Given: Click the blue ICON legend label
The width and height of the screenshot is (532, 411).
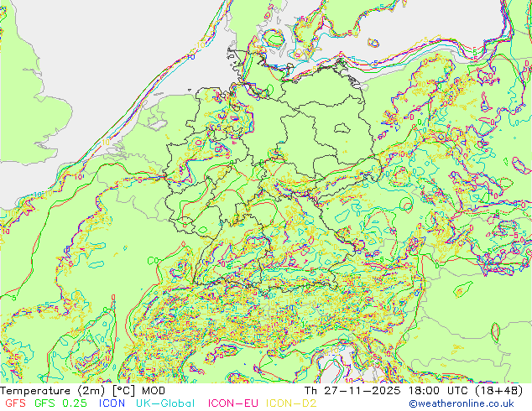Looking at the screenshot, I should click(112, 403).
